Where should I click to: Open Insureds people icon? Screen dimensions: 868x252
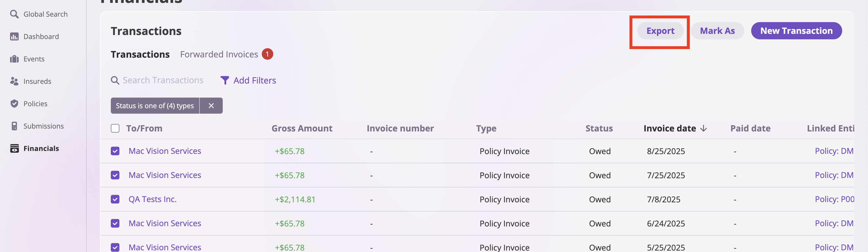14,81
